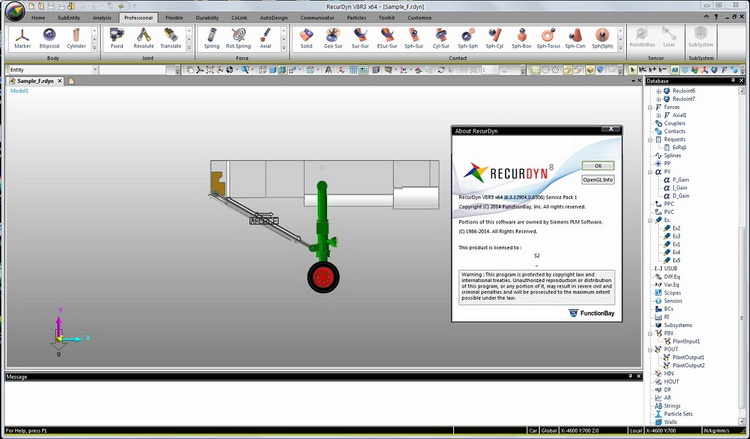Select ExRq1 in database tree
750x439 pixels.
[679, 148]
